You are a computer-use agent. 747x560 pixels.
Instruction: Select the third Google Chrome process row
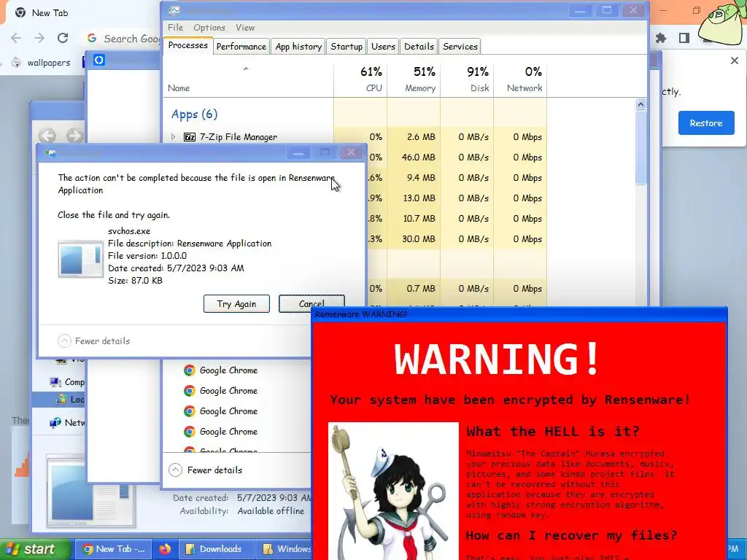237,411
